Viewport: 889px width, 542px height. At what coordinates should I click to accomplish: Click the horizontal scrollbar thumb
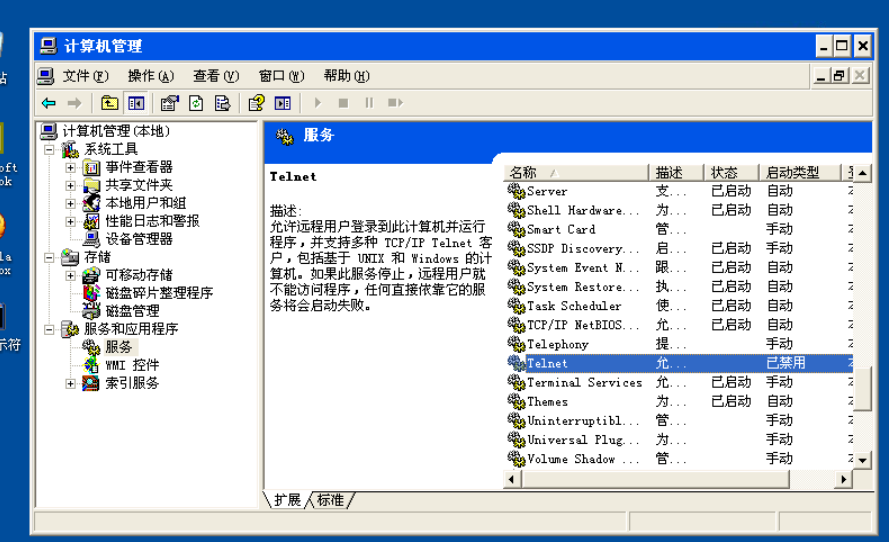point(655,480)
